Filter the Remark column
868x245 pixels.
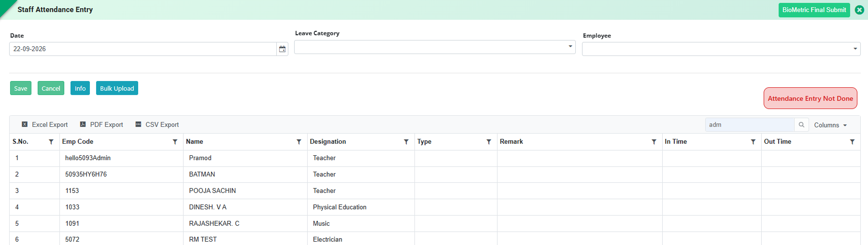click(654, 142)
